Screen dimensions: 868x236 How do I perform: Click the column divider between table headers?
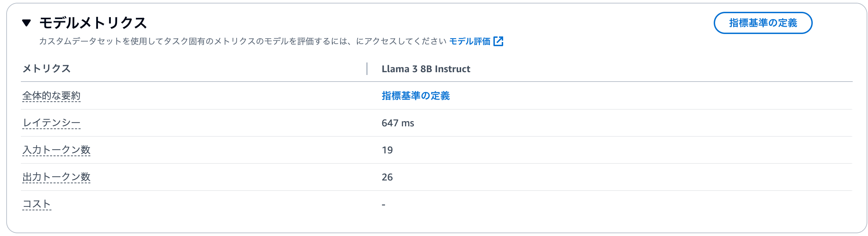click(x=367, y=69)
